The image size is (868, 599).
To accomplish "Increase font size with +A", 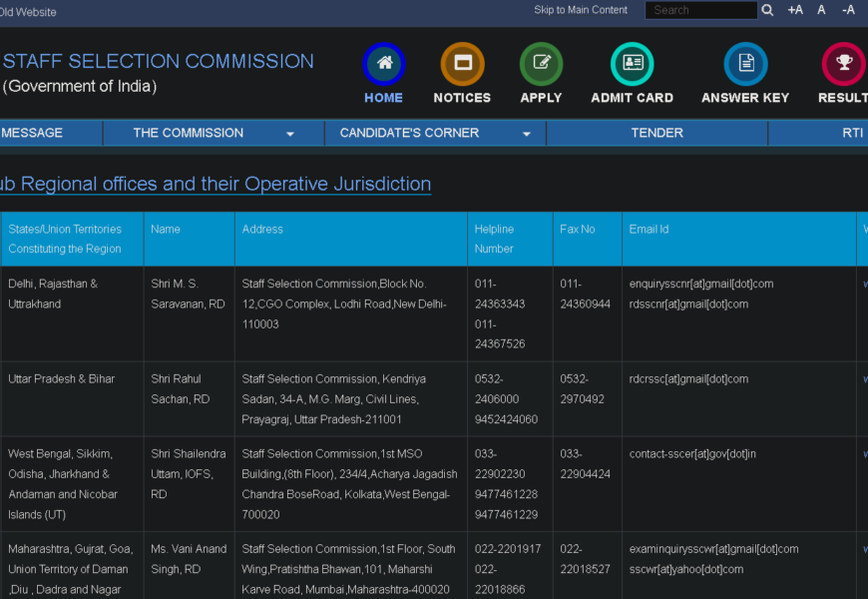I will pos(795,10).
